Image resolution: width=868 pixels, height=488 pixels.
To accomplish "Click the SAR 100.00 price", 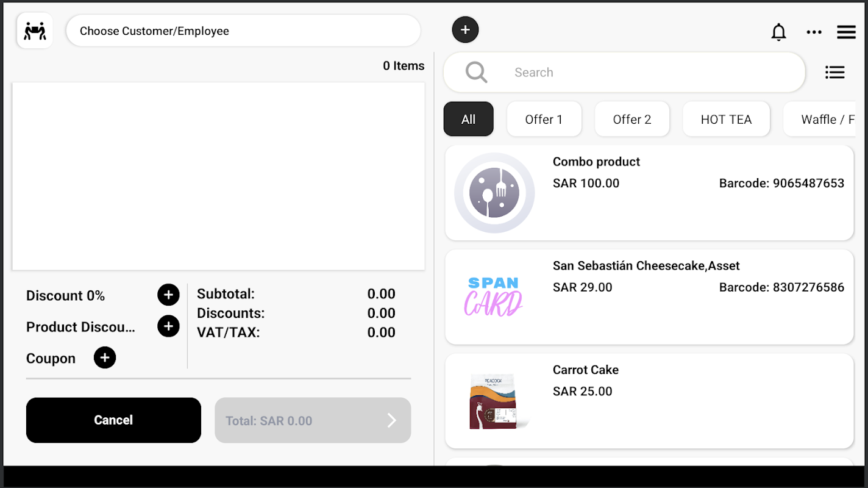I will pyautogui.click(x=586, y=183).
